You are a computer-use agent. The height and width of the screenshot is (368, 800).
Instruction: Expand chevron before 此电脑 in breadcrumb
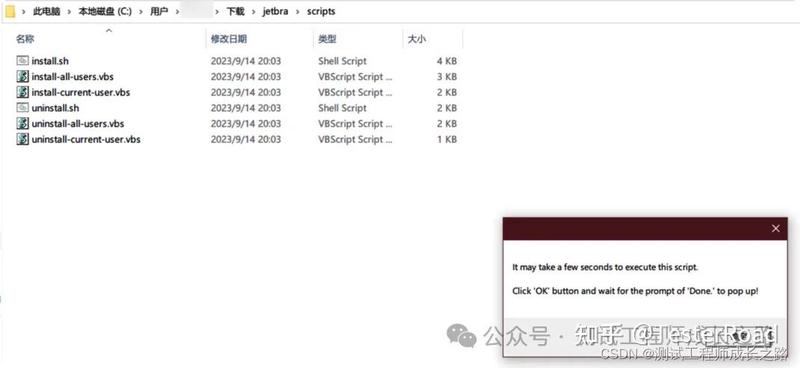click(x=24, y=11)
